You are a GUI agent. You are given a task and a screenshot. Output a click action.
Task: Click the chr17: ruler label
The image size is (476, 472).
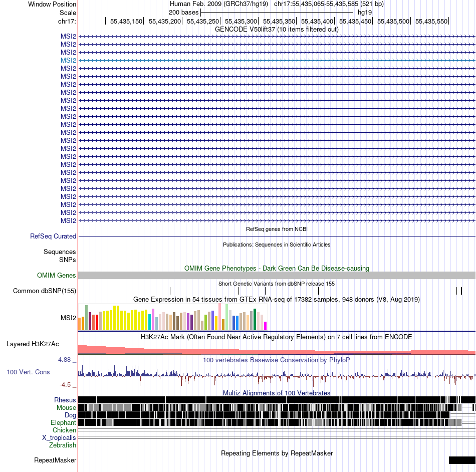(67, 21)
